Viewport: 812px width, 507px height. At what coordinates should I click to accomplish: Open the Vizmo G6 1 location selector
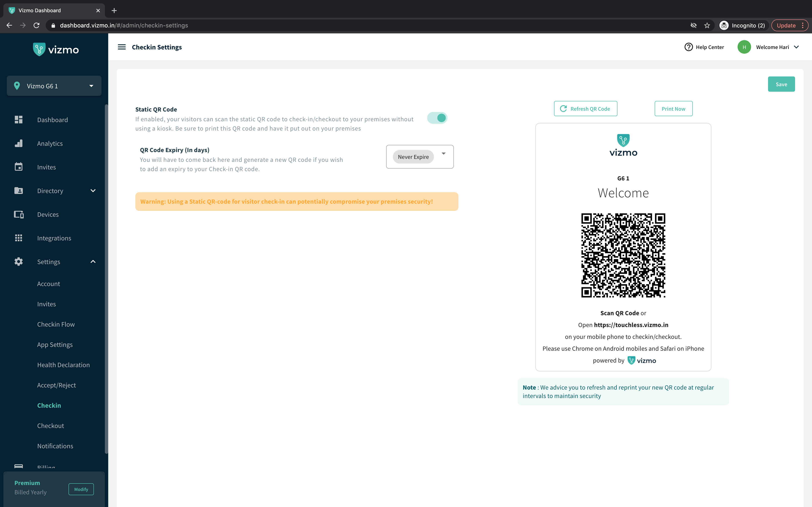point(54,86)
